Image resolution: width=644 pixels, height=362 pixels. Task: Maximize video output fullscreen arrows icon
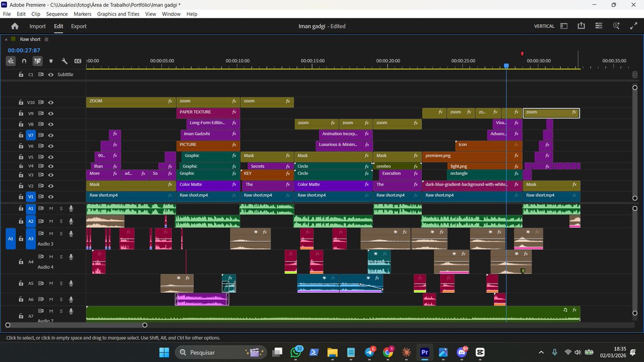pyautogui.click(x=634, y=26)
